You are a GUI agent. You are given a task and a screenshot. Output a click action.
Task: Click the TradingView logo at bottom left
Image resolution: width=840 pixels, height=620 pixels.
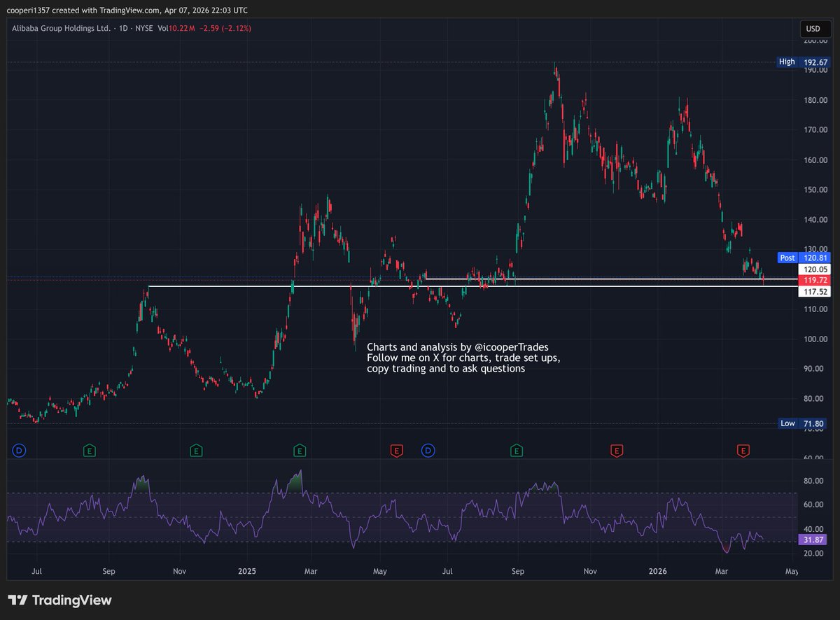[x=59, y=600]
